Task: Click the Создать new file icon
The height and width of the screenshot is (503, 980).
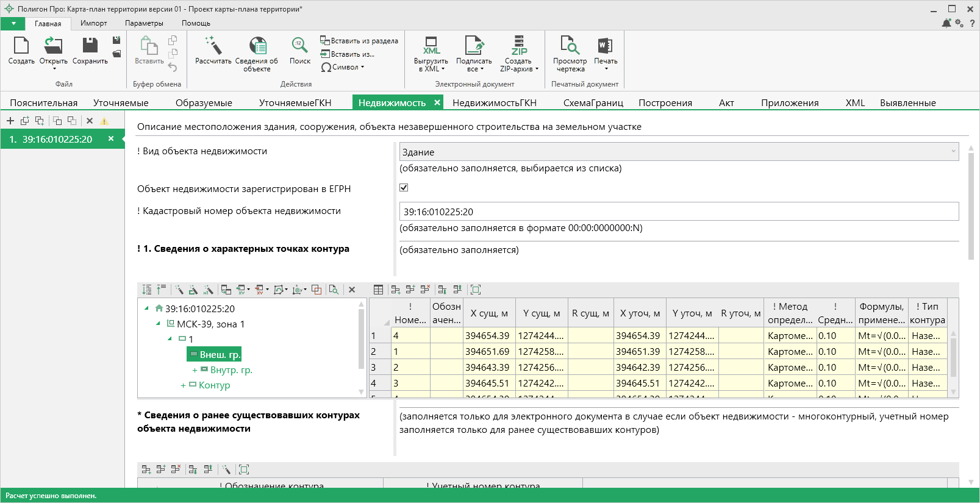Action: [21, 46]
